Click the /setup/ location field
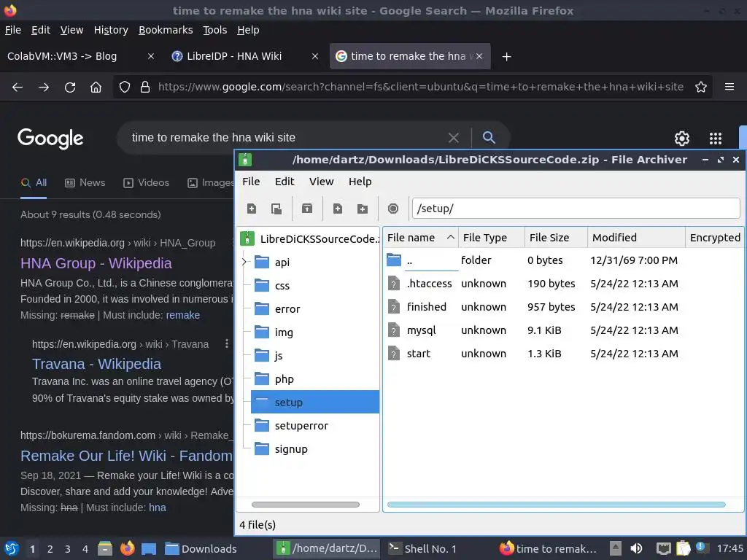This screenshot has width=747, height=560. [576, 209]
